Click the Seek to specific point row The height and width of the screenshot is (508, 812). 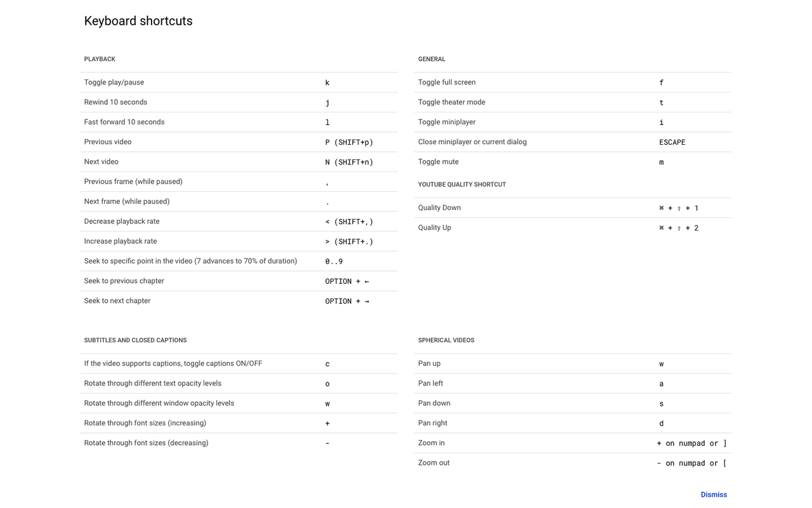239,261
